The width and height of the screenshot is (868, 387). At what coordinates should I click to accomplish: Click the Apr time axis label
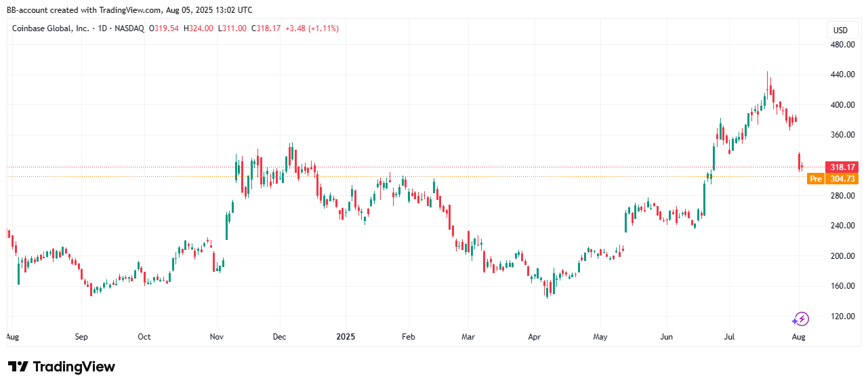534,336
